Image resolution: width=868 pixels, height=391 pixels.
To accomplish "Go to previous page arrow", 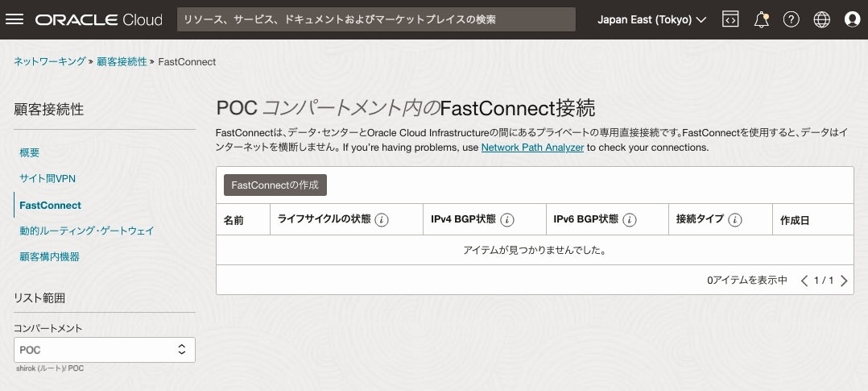I will click(x=804, y=281).
